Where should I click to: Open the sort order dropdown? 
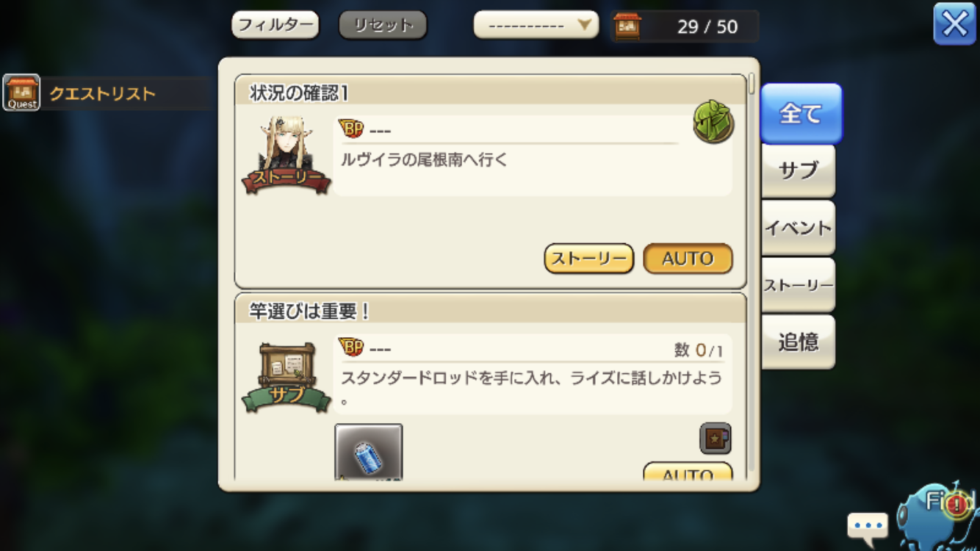click(536, 25)
